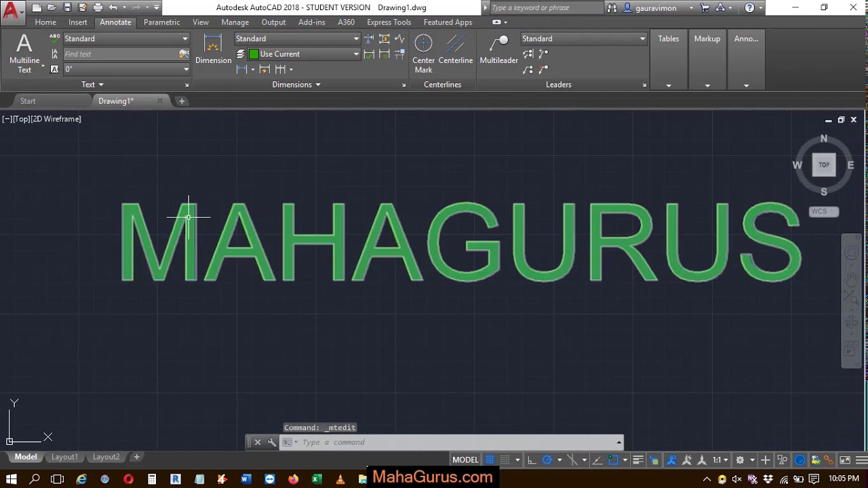Click the New drawing icon
This screenshot has height=488, width=868.
click(x=37, y=8)
